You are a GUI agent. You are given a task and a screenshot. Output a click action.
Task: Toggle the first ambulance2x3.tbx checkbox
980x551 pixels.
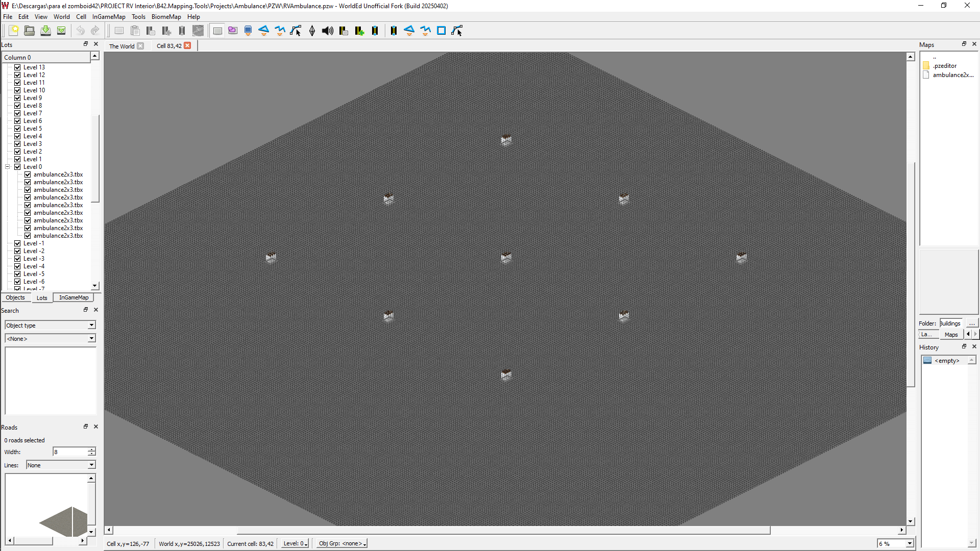(x=28, y=174)
